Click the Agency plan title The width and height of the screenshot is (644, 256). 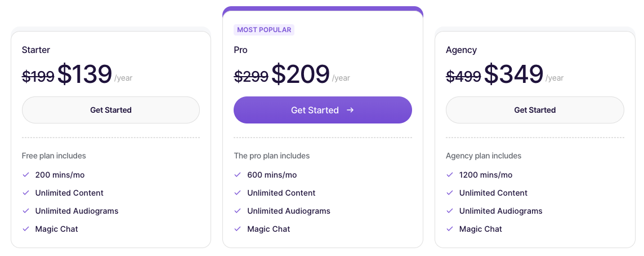(x=461, y=50)
